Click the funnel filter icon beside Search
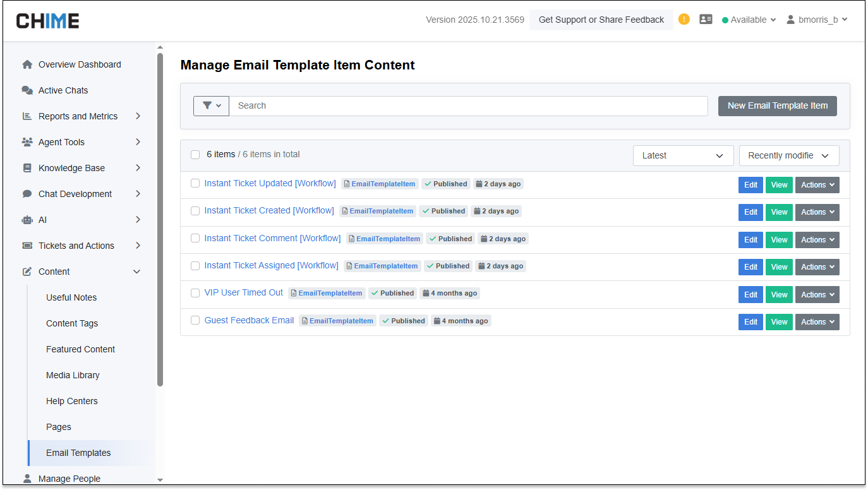Image resolution: width=868 pixels, height=490 pixels. 211,105
